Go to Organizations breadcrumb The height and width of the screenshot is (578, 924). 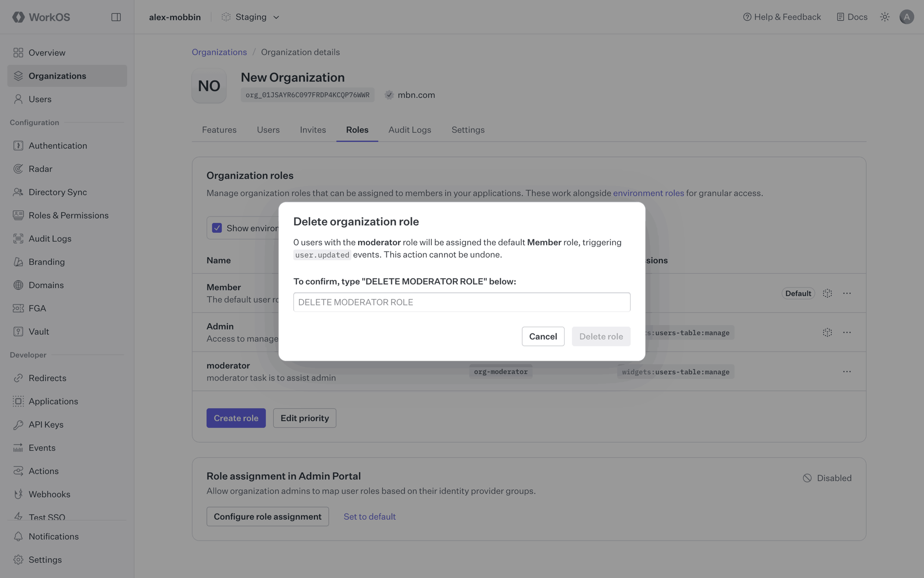tap(219, 52)
